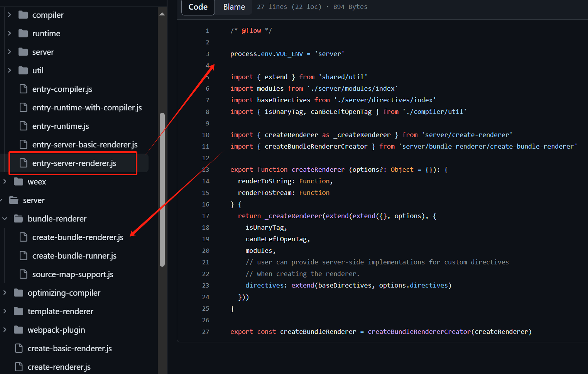Expand the compiler folder chevron
The image size is (588, 374).
9,15
